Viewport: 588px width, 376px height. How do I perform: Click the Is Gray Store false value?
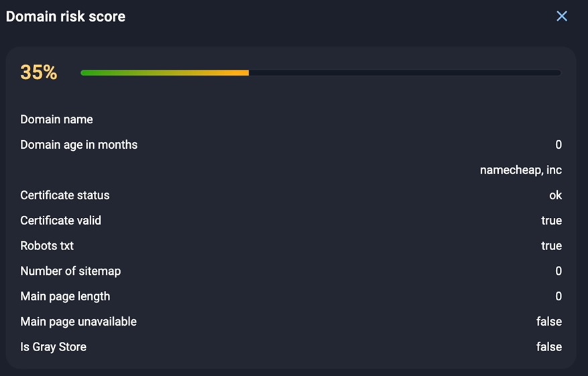tap(548, 347)
